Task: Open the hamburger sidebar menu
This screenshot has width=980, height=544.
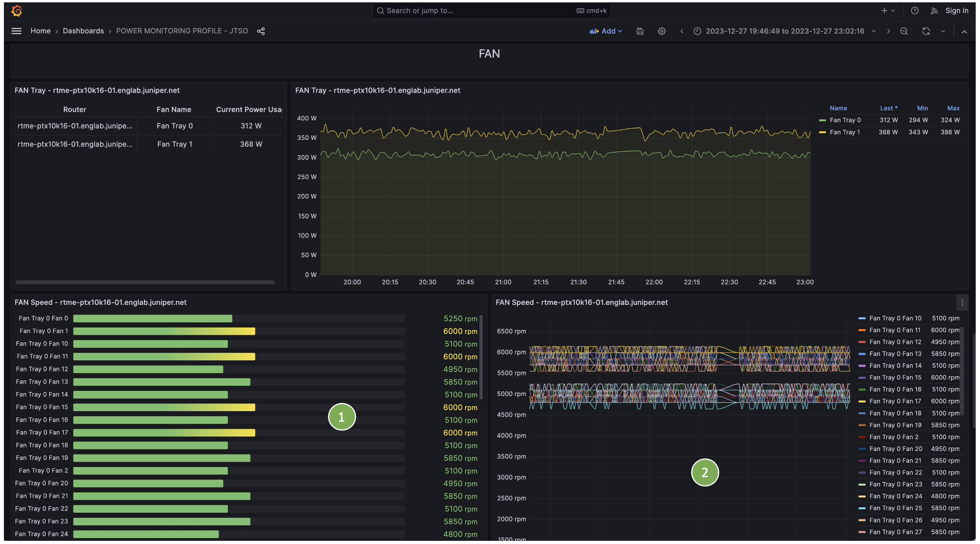Action: tap(16, 31)
